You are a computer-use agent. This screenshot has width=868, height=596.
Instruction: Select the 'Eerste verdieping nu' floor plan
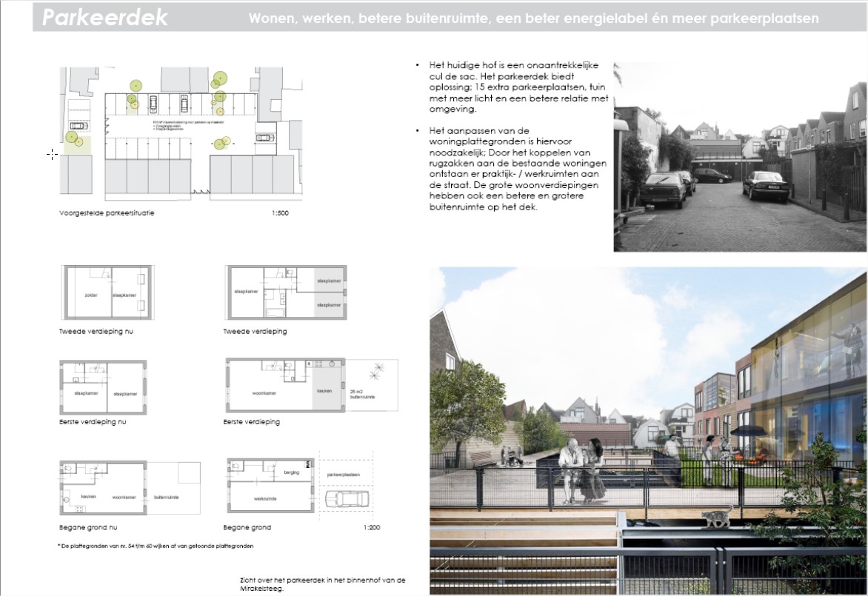[x=104, y=387]
